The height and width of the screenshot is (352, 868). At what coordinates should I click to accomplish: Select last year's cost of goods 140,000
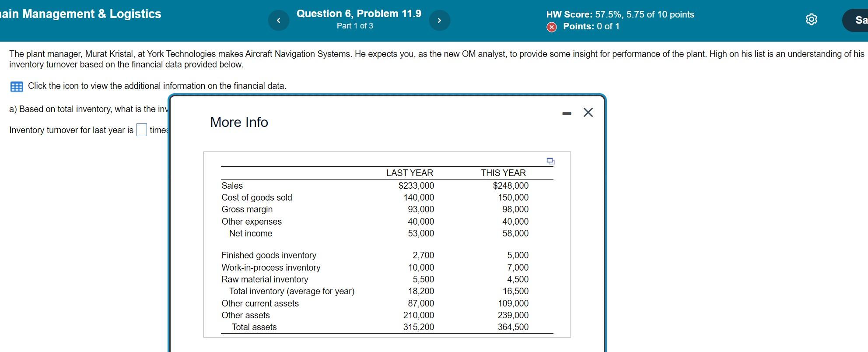[x=419, y=197]
